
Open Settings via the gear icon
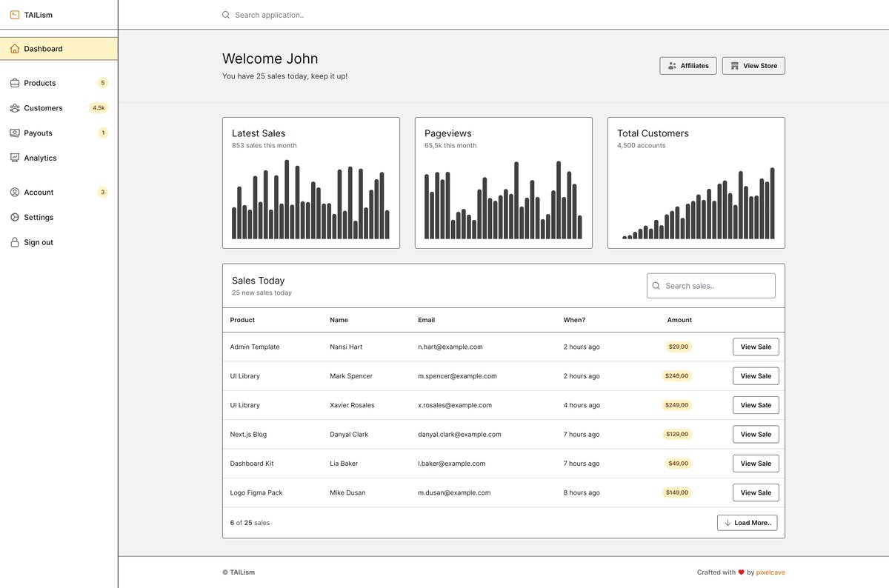click(16, 217)
